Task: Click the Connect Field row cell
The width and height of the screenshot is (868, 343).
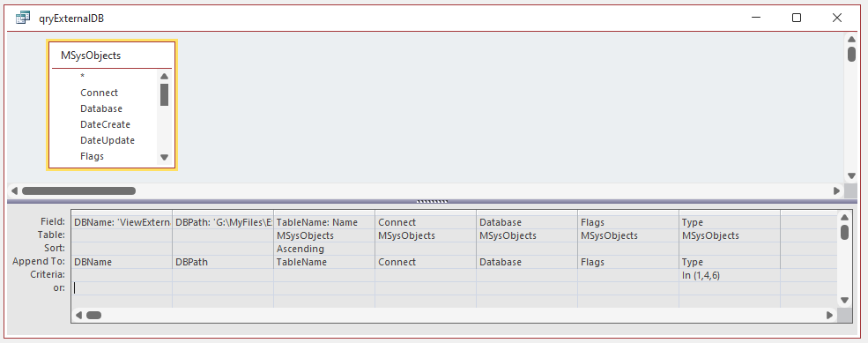Action: (425, 222)
